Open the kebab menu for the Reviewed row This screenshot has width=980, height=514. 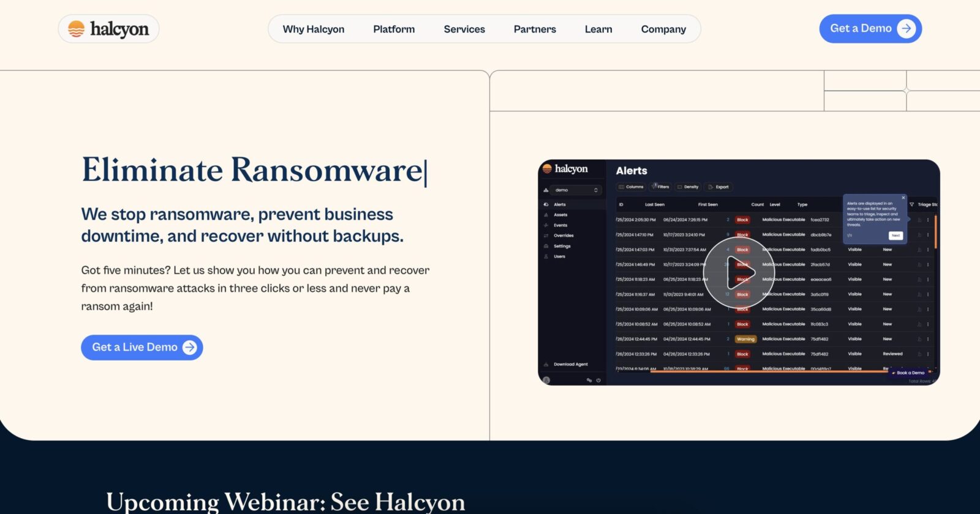[928, 354]
